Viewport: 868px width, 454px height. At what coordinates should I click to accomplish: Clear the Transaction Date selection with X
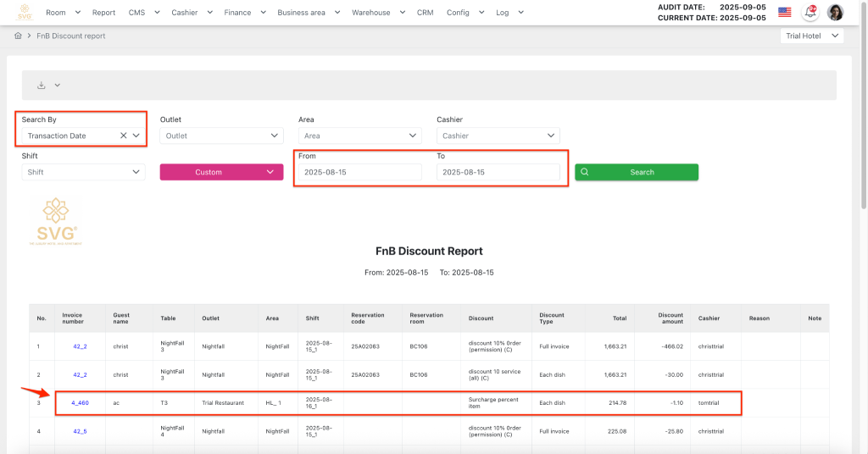click(x=123, y=136)
